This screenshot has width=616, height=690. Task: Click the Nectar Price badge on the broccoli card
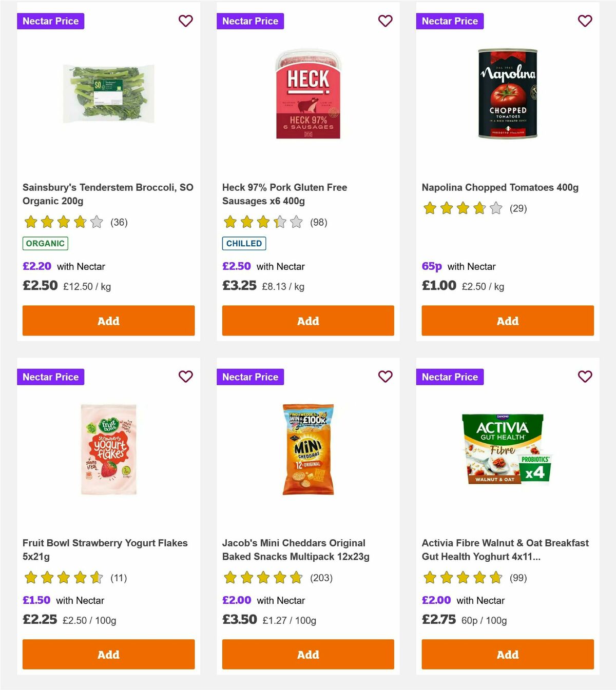click(x=50, y=21)
